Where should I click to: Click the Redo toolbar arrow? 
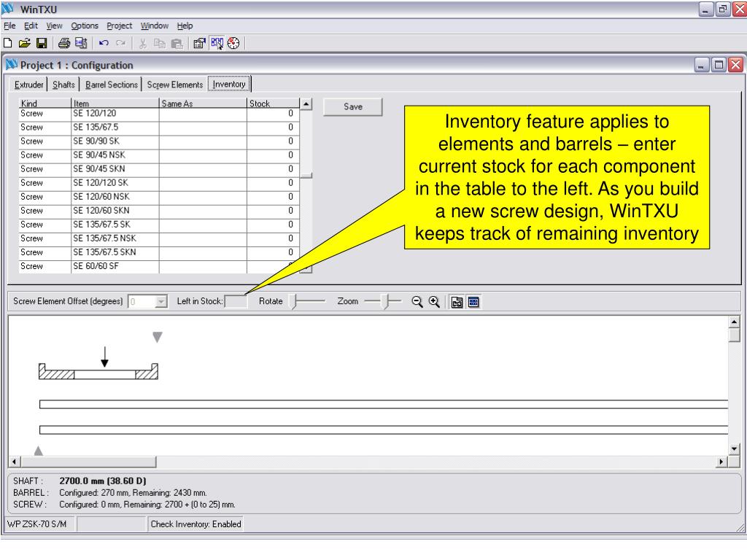click(x=120, y=43)
